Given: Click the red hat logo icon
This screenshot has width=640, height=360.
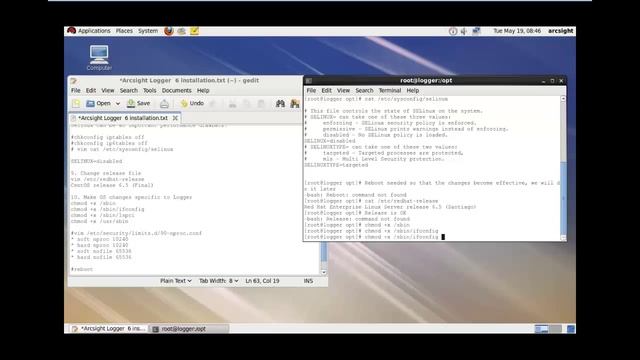Looking at the screenshot, I should pyautogui.click(x=71, y=31).
